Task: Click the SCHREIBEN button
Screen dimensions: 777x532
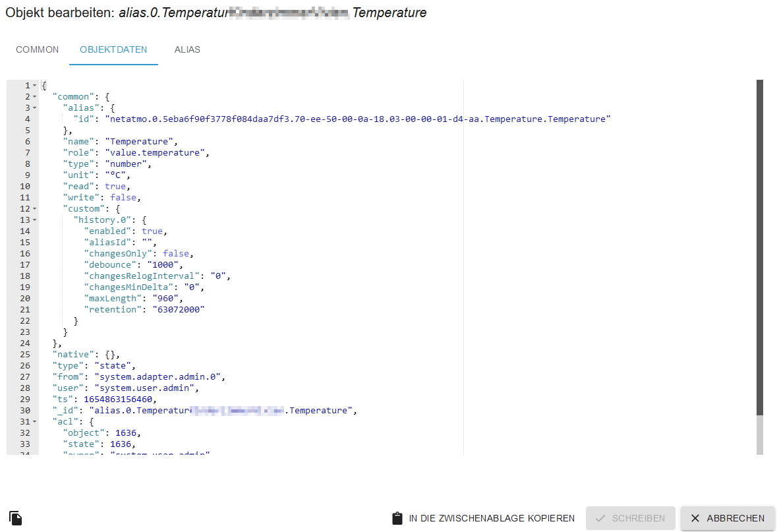Action: (x=630, y=518)
